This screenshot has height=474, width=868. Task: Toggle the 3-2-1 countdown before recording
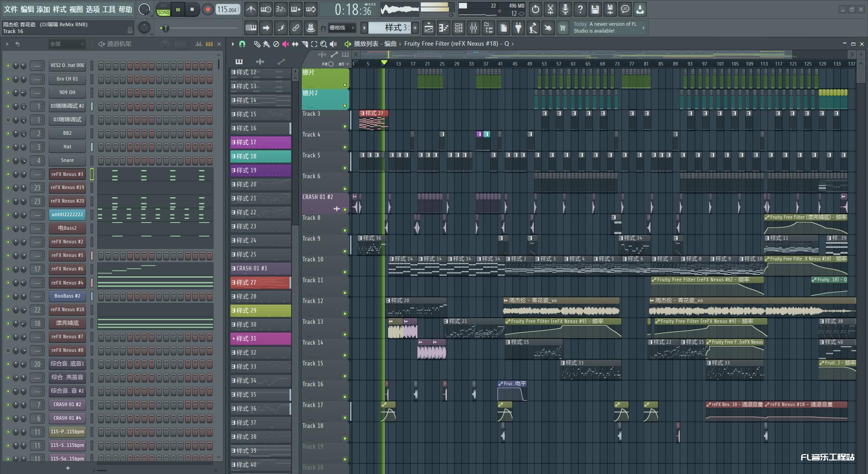(281, 9)
